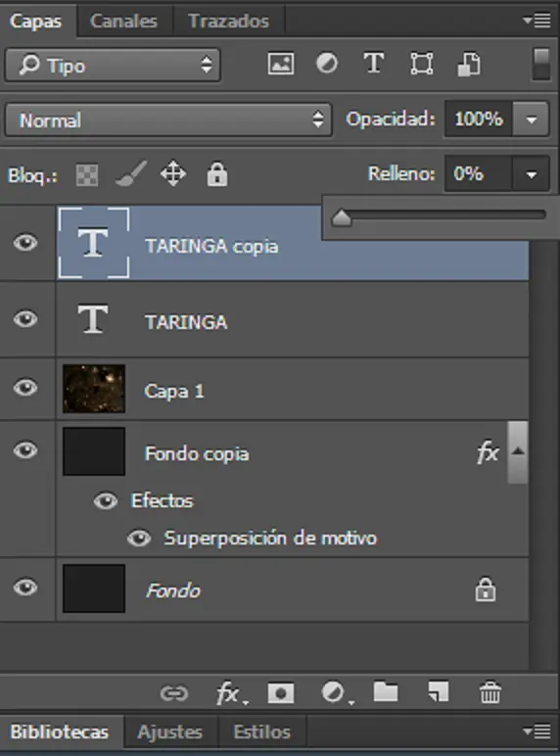Open the Tipo filter dropdown
The width and height of the screenshot is (560, 756).
click(113, 64)
